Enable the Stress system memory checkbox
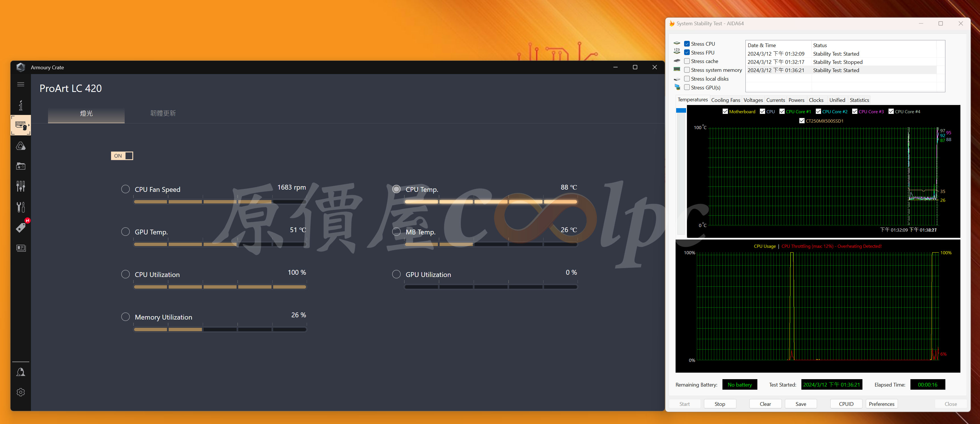The width and height of the screenshot is (980, 424). tap(687, 70)
